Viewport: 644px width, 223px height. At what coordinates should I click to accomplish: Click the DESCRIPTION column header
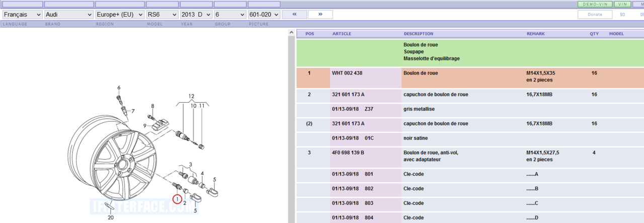pos(418,34)
